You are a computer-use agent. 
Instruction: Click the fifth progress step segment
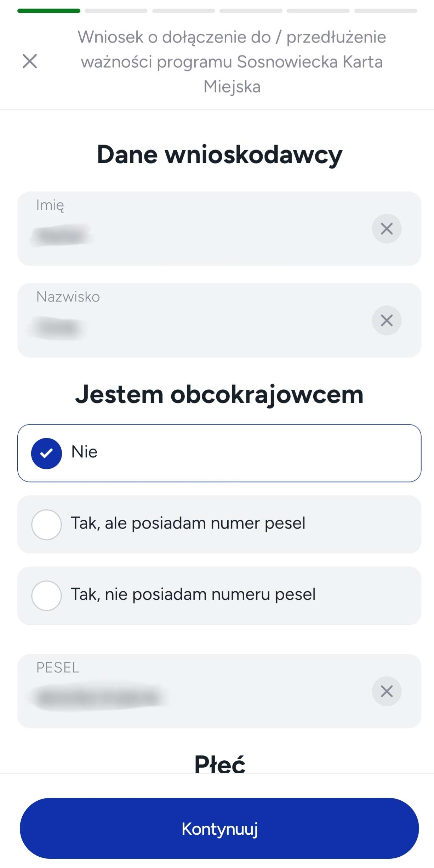coord(318,11)
